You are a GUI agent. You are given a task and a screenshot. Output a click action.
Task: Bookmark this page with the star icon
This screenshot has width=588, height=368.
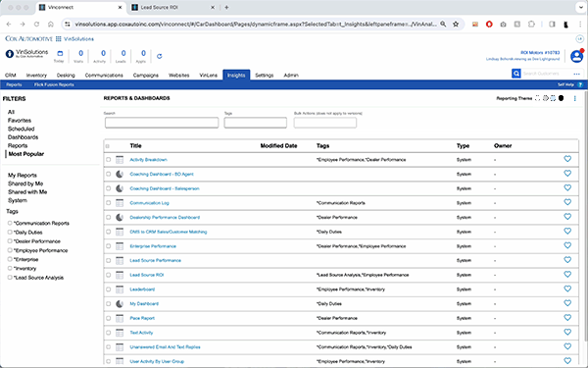coord(456,24)
